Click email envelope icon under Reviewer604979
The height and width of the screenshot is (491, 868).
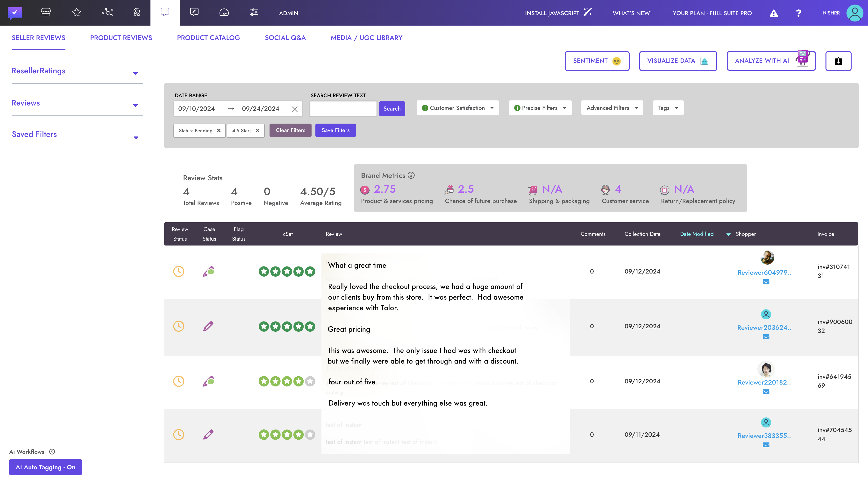pyautogui.click(x=766, y=282)
